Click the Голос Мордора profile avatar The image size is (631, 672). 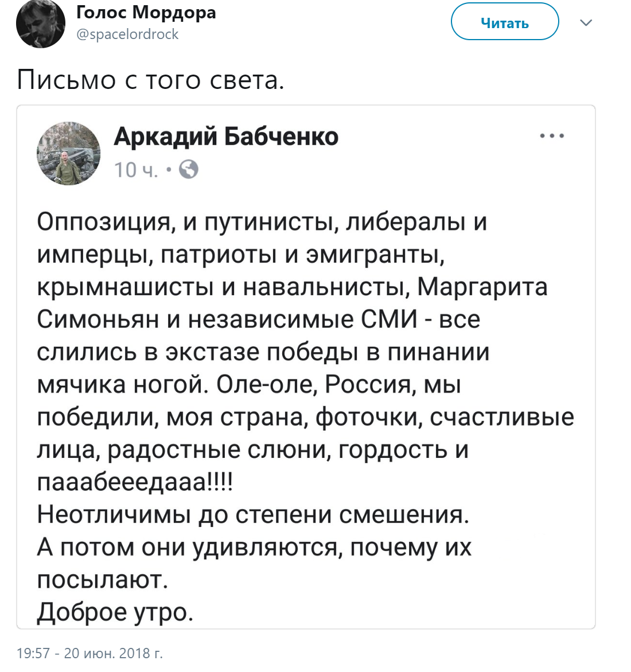[x=41, y=24]
